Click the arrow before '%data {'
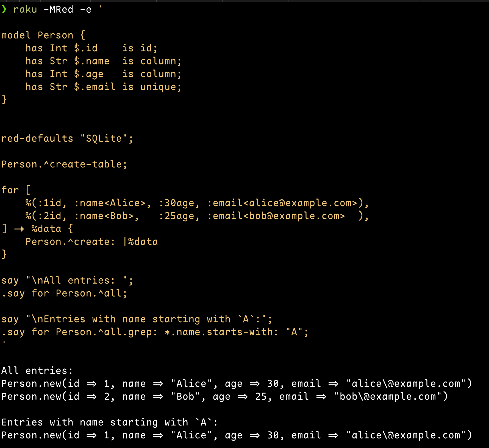The width and height of the screenshot is (489, 448). coord(19,229)
